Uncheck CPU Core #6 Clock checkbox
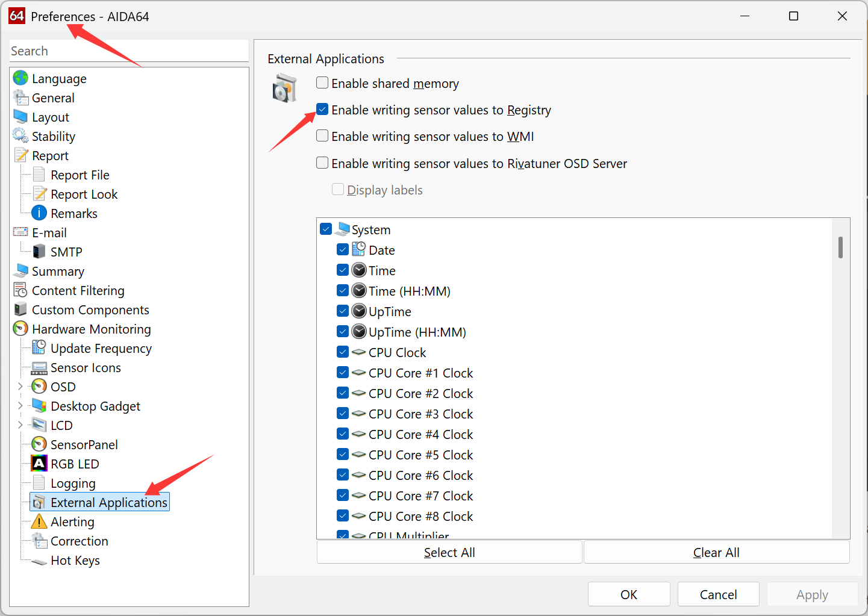The image size is (868, 616). pos(343,474)
